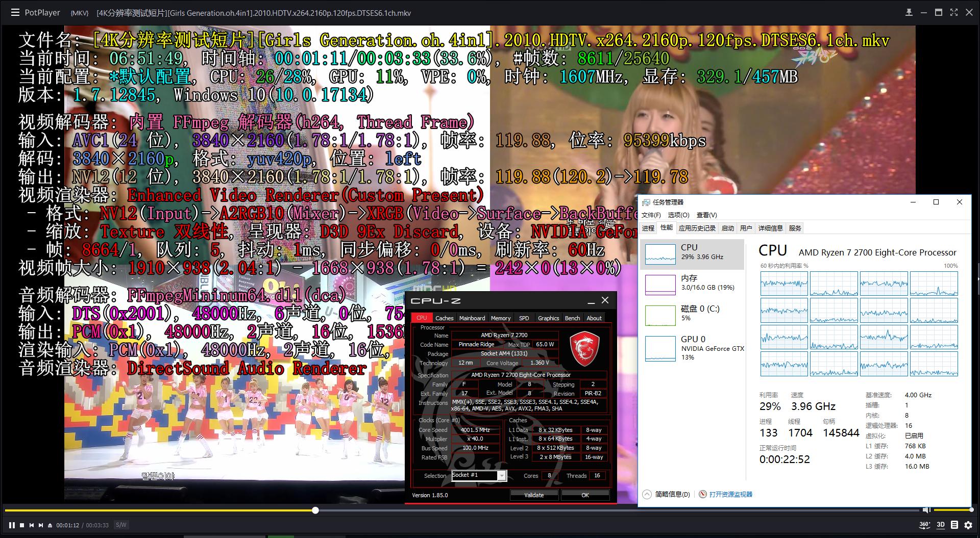Switch to the 进程 tab
The width and height of the screenshot is (980, 538).
pyautogui.click(x=648, y=228)
